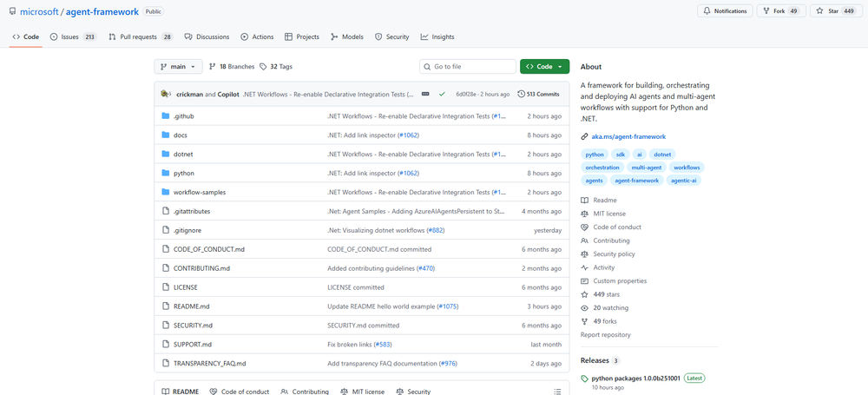Open commit hash 6d0f28e
The height and width of the screenshot is (395, 868).
click(x=465, y=94)
